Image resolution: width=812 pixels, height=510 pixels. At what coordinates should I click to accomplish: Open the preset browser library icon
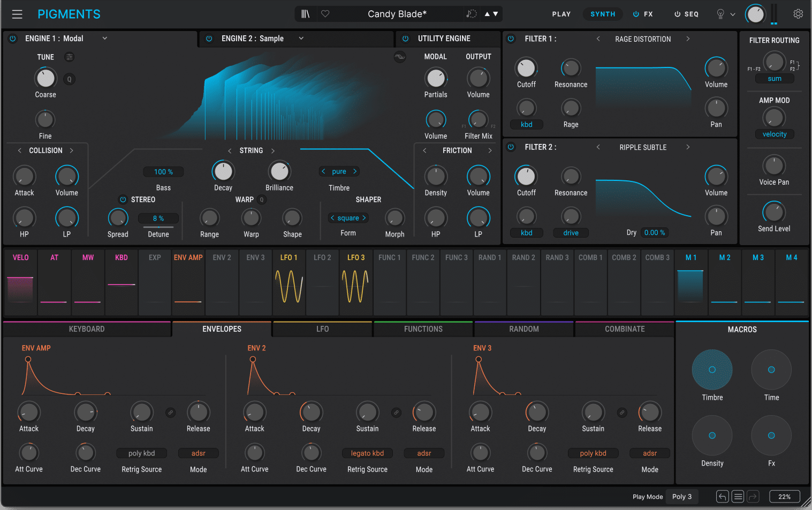coord(306,14)
